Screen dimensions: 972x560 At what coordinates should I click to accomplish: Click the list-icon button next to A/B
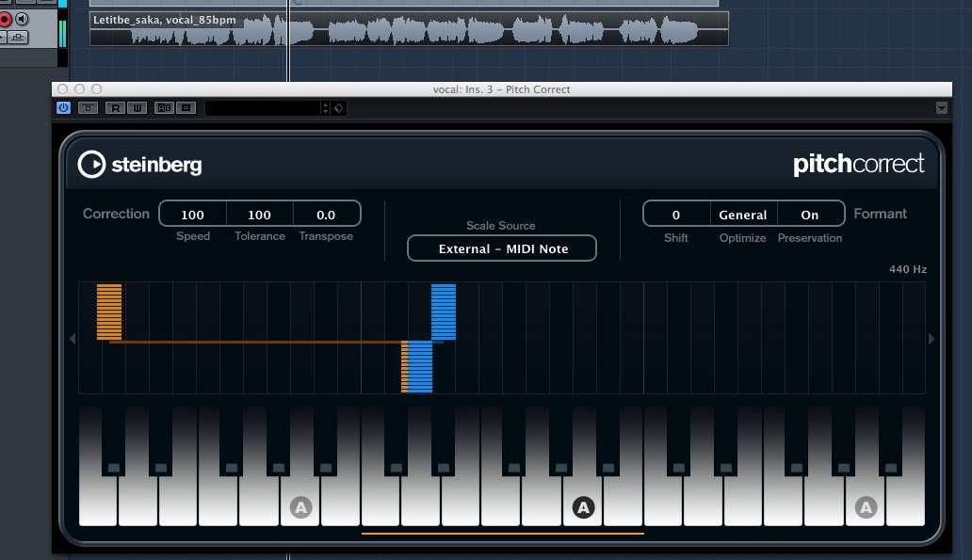coord(186,108)
